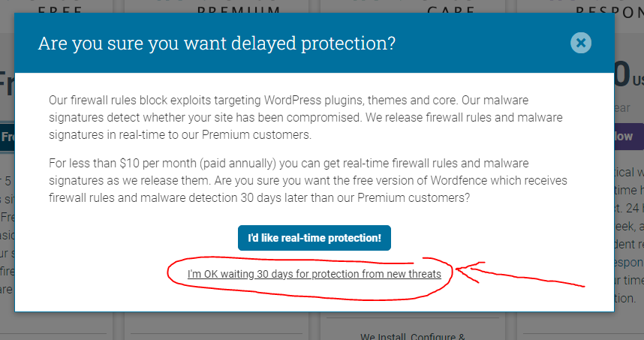Click the hand-drawn red arrow annotation
This screenshot has height=340, width=644.
pyautogui.click(x=519, y=274)
